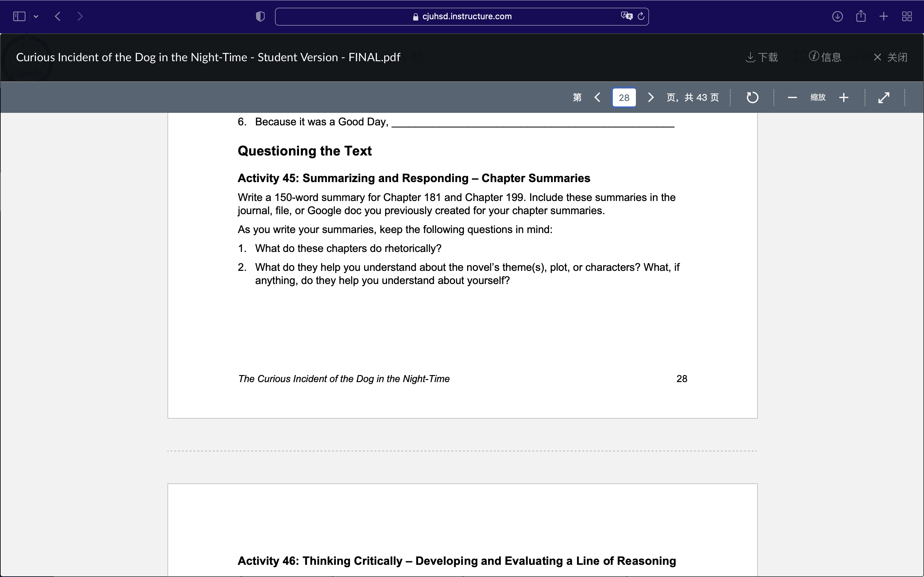Image resolution: width=924 pixels, height=577 pixels.
Task: Open a new tab with plus icon
Action: pos(884,16)
